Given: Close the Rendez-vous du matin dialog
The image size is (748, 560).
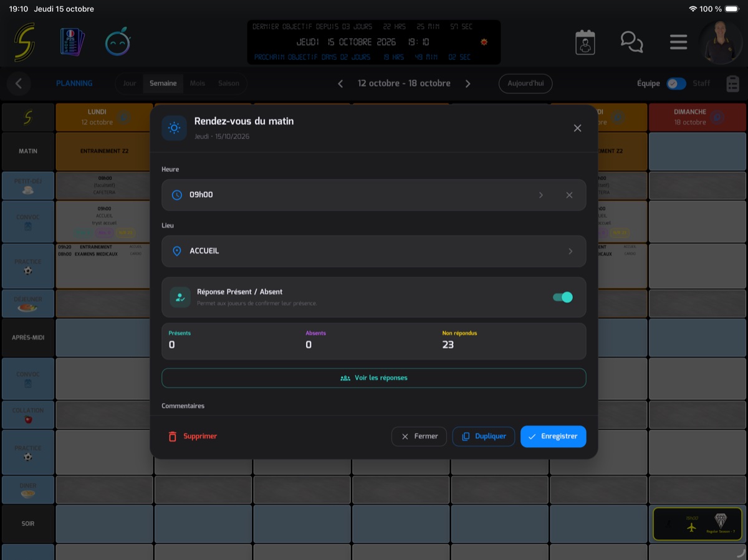Looking at the screenshot, I should point(577,128).
